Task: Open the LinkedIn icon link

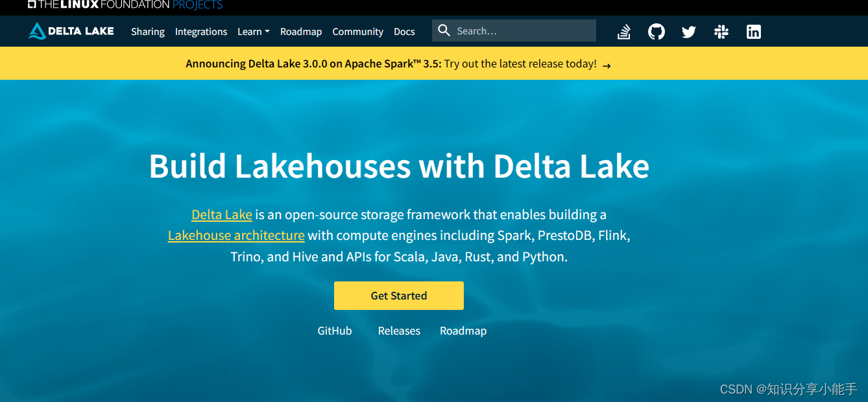Action: point(754,31)
